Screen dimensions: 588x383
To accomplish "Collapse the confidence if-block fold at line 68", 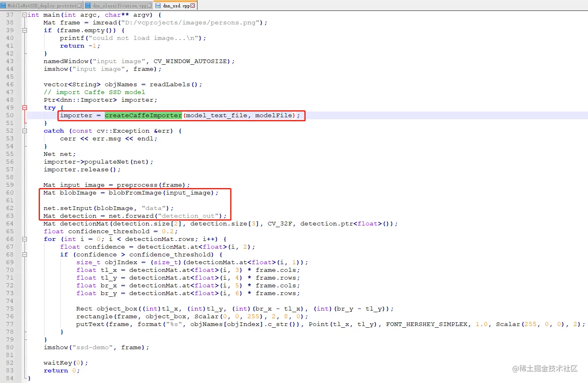I will click(x=24, y=254).
